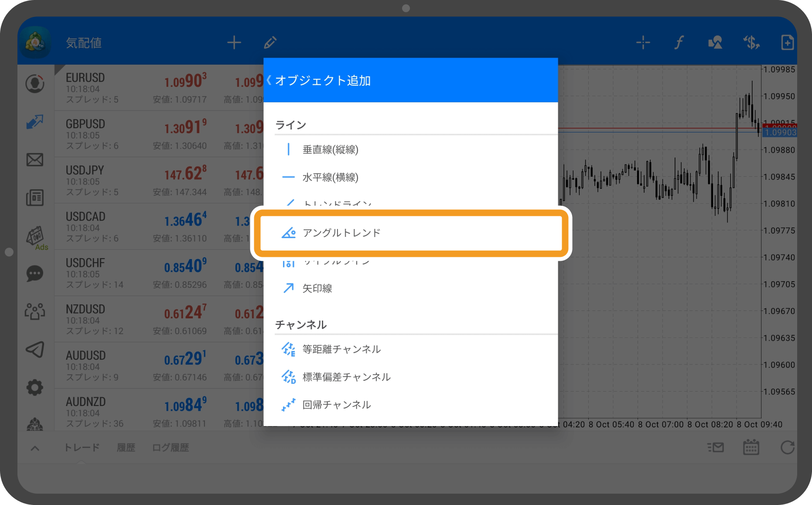Screen dimensions: 812x505
Task: Refresh with the circular arrow icon
Action: coord(787,447)
